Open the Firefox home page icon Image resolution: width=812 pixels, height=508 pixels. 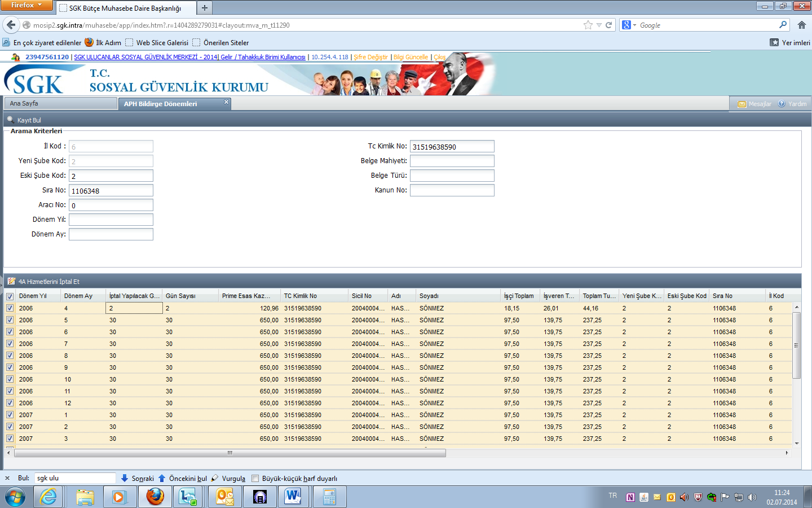(802, 25)
